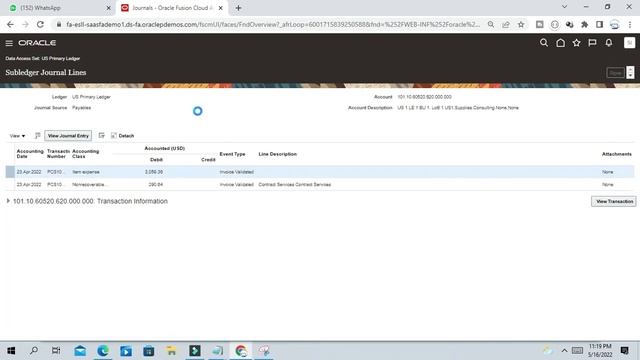Open the Windows Start menu
The image size is (640, 360).
(x=11, y=351)
